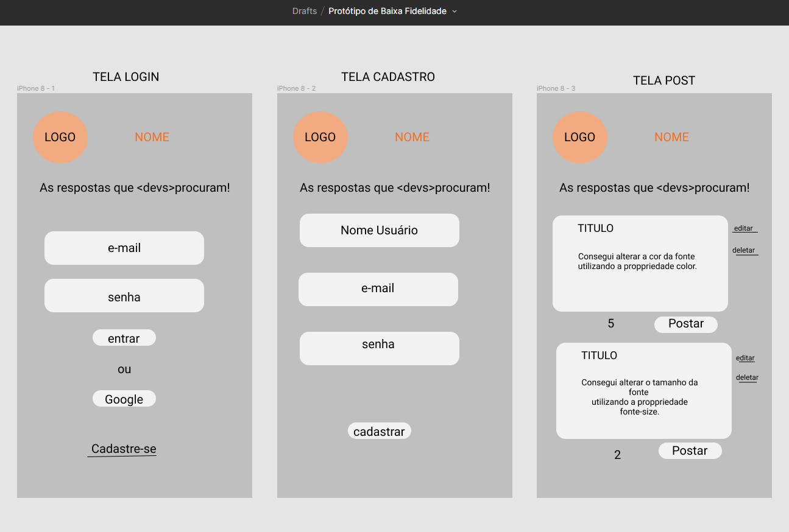The image size is (789, 532).
Task: Click the number 2 under second post
Action: point(618,455)
